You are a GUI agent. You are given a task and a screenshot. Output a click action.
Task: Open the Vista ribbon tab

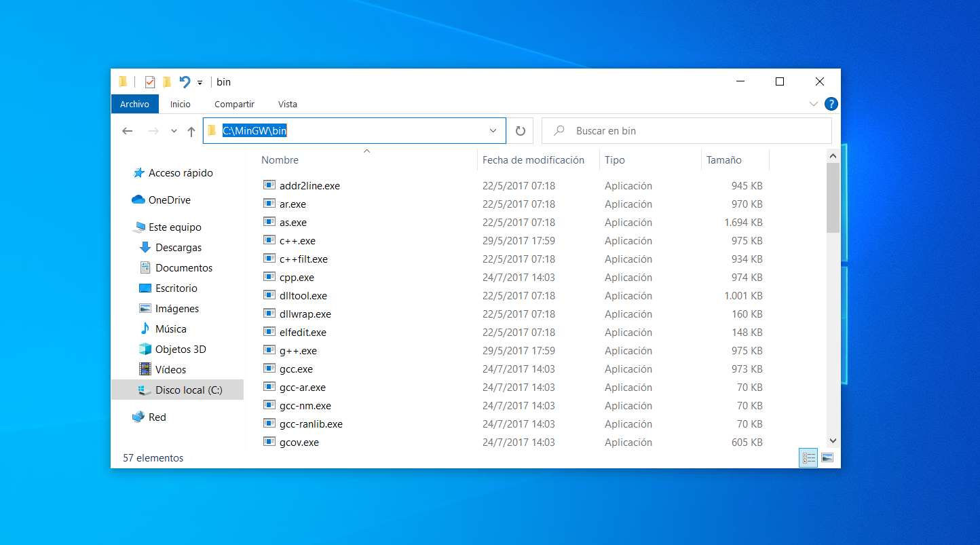pyautogui.click(x=288, y=104)
